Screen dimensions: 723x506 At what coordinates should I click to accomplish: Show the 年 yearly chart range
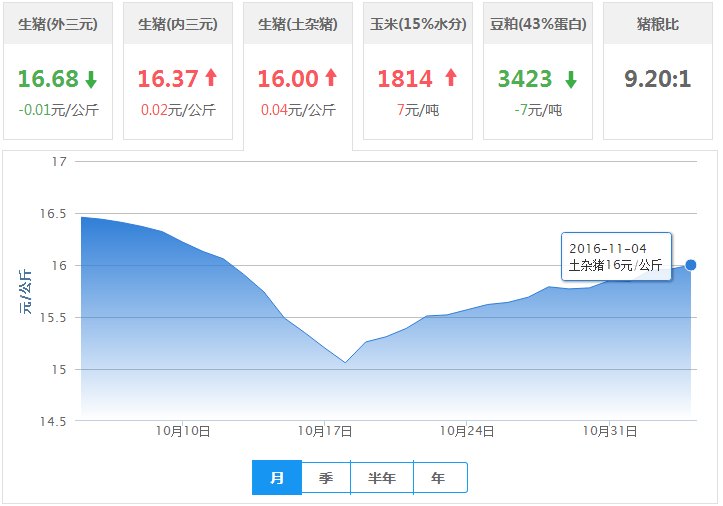pos(439,478)
